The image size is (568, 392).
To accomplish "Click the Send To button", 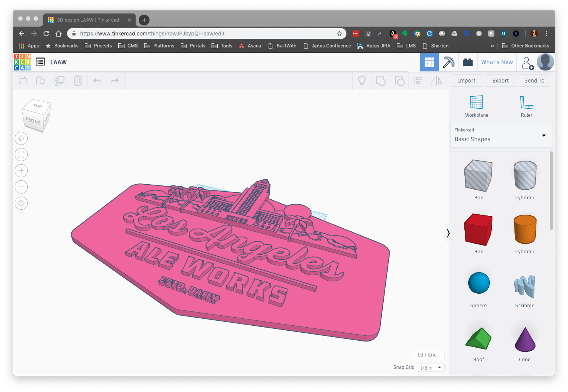I will tap(534, 81).
